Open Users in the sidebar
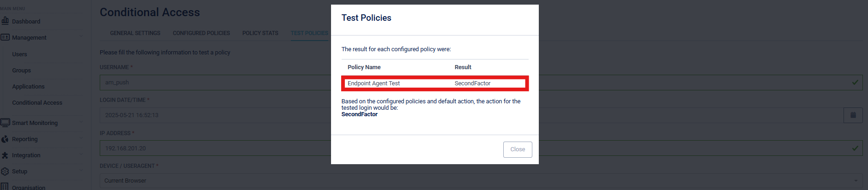 [x=19, y=54]
